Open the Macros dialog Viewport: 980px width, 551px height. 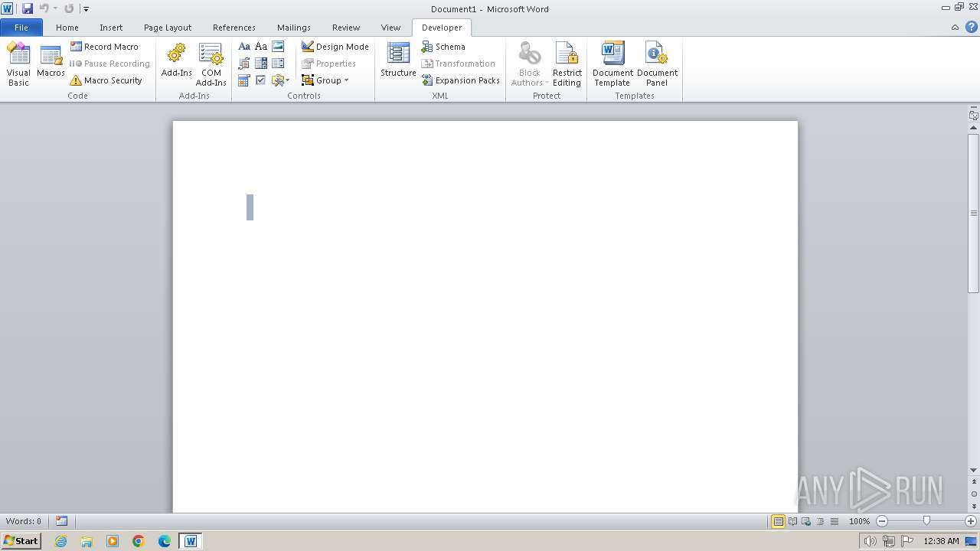[51, 61]
